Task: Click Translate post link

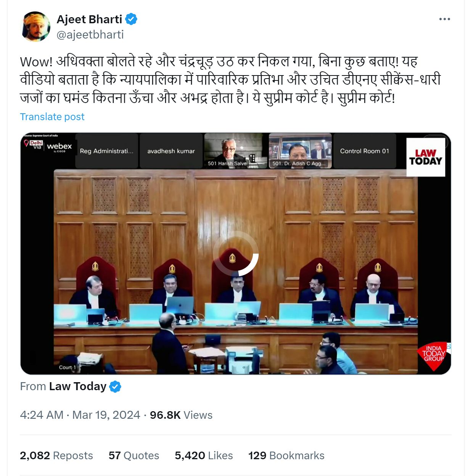Action: tap(52, 117)
